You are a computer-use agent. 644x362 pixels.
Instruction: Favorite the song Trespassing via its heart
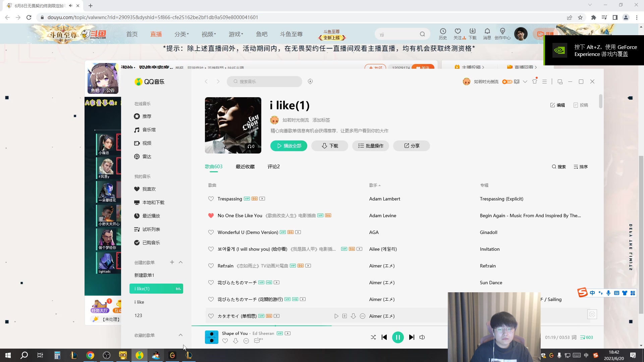[211, 199]
